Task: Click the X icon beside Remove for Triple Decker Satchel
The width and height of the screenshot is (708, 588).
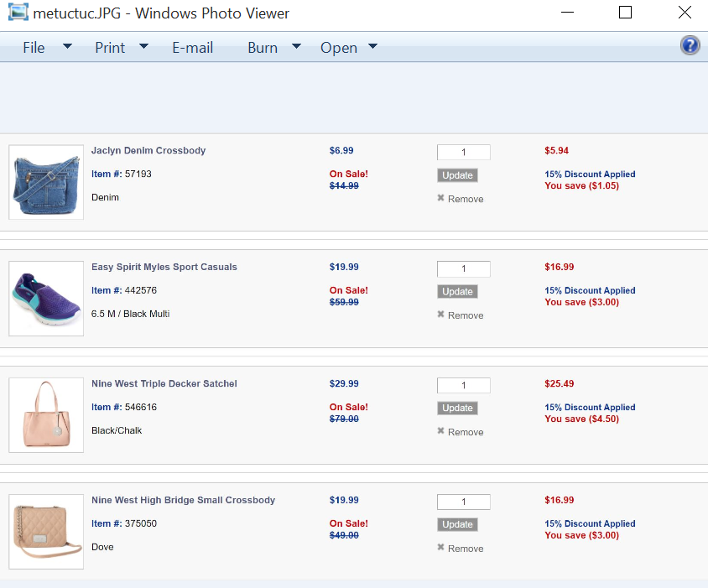Action: point(440,431)
